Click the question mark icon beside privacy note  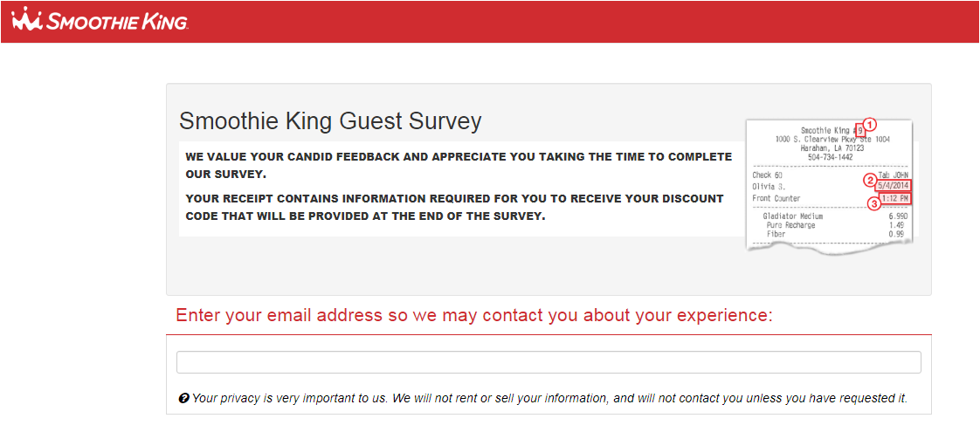pyautogui.click(x=183, y=398)
